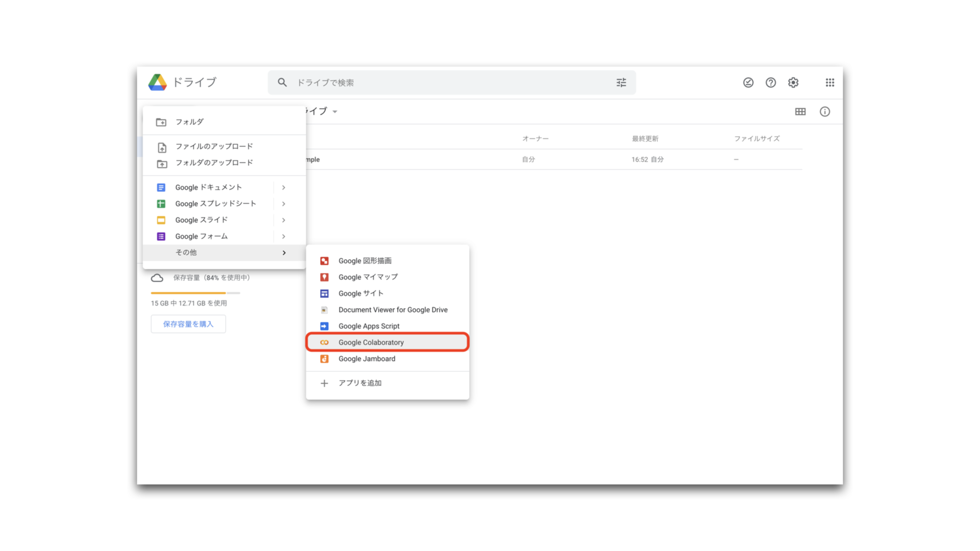
Task: Open 保存容量 storage usage link
Action: [x=212, y=278]
